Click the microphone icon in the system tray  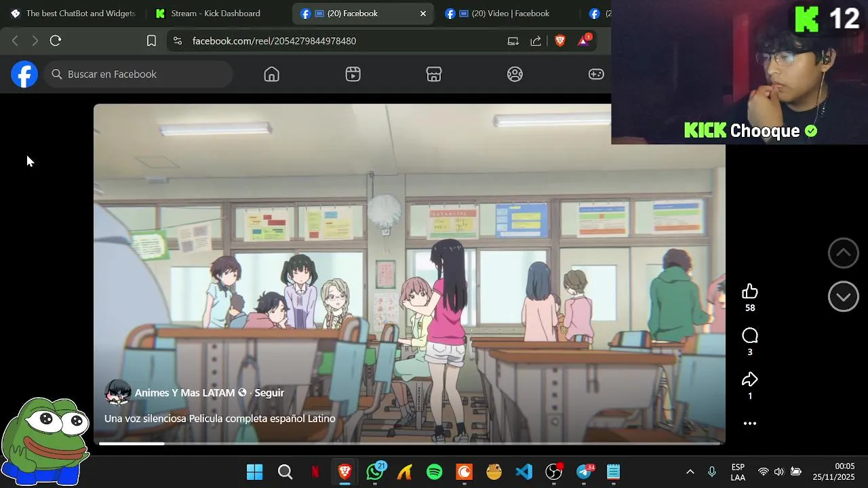pyautogui.click(x=712, y=472)
